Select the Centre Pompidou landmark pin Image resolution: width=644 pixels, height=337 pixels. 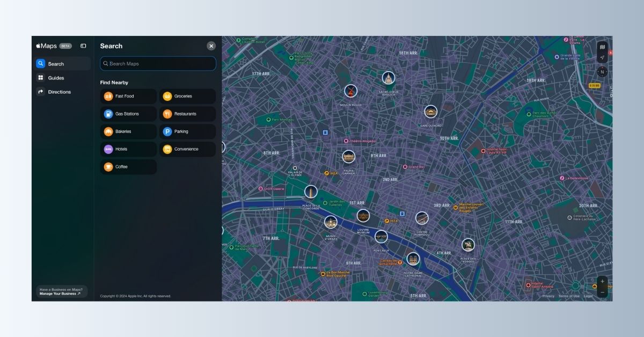(x=422, y=218)
